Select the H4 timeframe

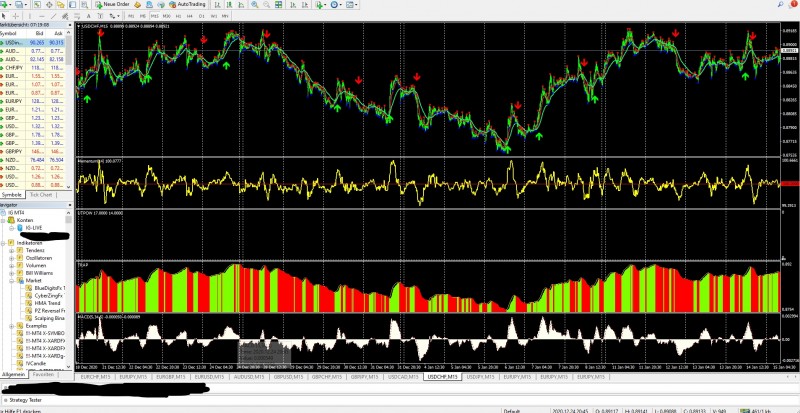coord(190,16)
